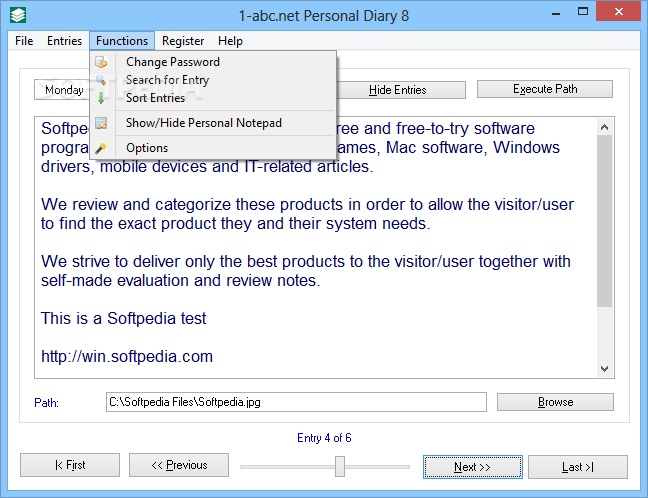Go to the Previous entry
The height and width of the screenshot is (498, 648).
tap(179, 465)
